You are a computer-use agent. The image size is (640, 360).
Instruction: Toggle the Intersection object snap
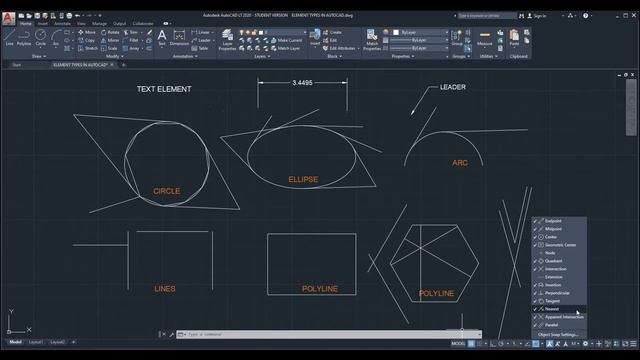point(559,269)
